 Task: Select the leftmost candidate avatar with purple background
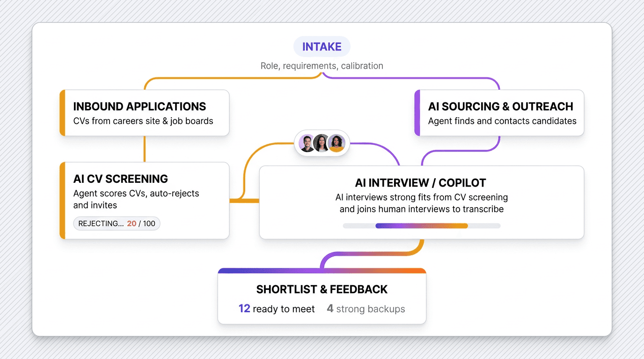click(x=306, y=143)
